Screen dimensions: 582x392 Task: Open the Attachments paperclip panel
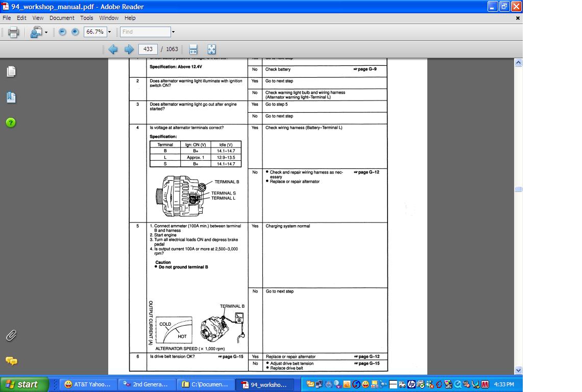click(x=11, y=335)
